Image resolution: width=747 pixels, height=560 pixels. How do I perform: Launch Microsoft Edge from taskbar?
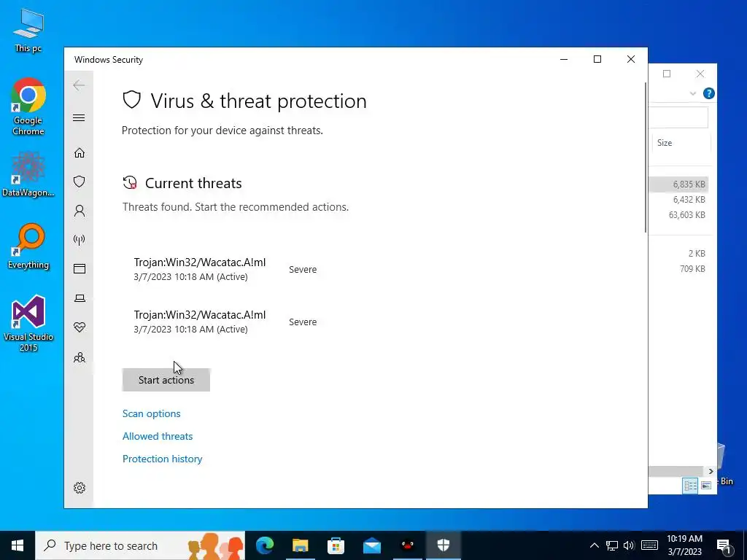[264, 545]
